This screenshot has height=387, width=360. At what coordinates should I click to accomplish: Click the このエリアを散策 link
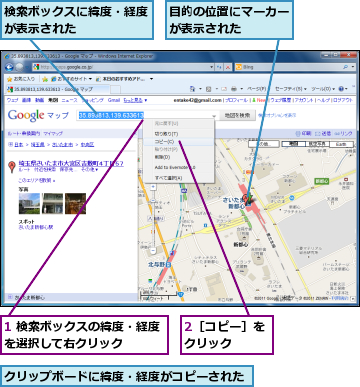click(37, 180)
